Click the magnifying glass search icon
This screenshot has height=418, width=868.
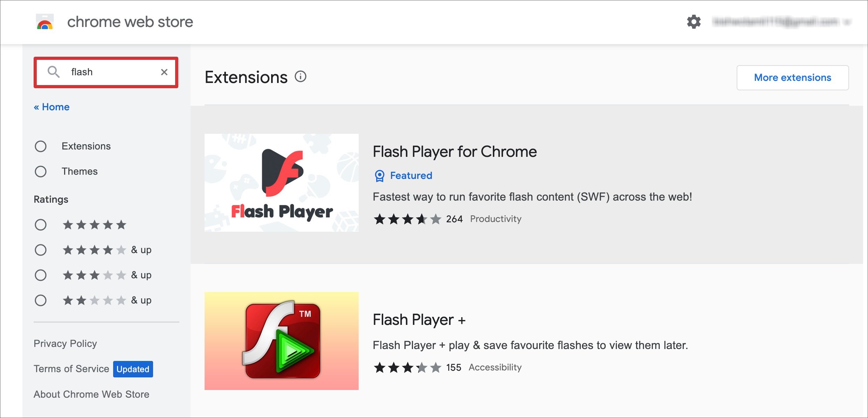(x=53, y=72)
